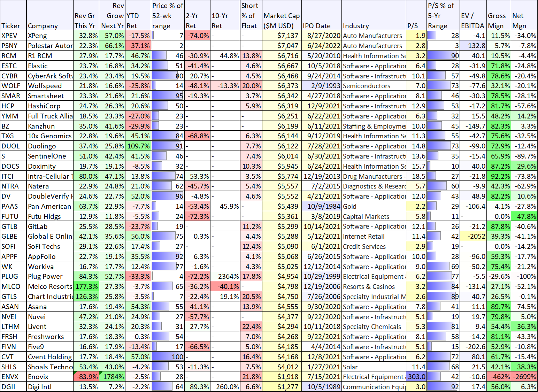Select the DGII ticker cell
Image resolution: width=538 pixels, height=392 pixels.
pos(13,387)
